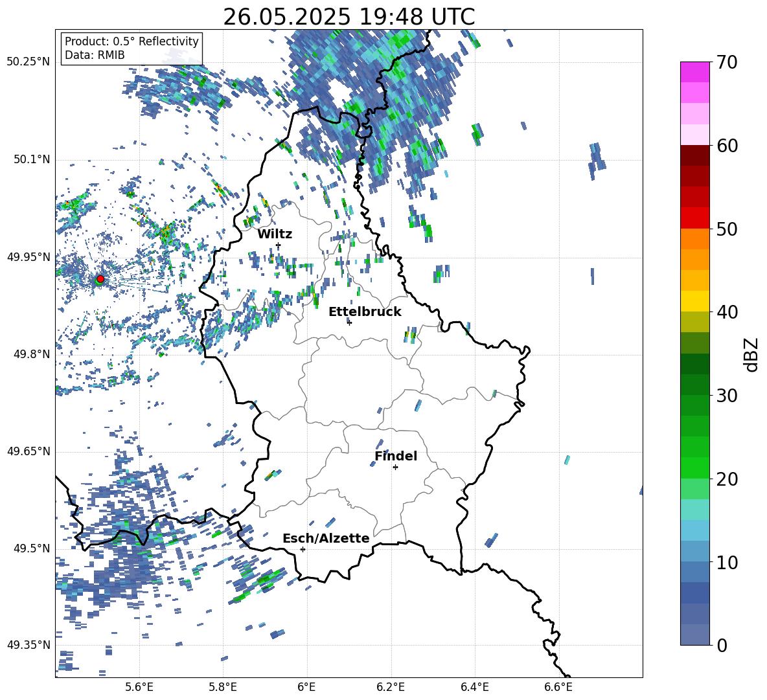Click the 6.4°E longitude label

click(x=474, y=687)
